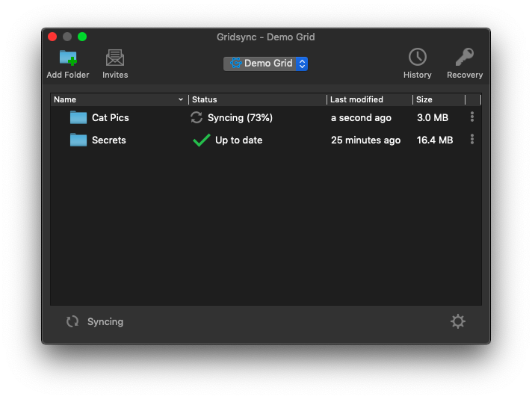
Task: Click the green macOS zoom window button
Action: pyautogui.click(x=82, y=37)
